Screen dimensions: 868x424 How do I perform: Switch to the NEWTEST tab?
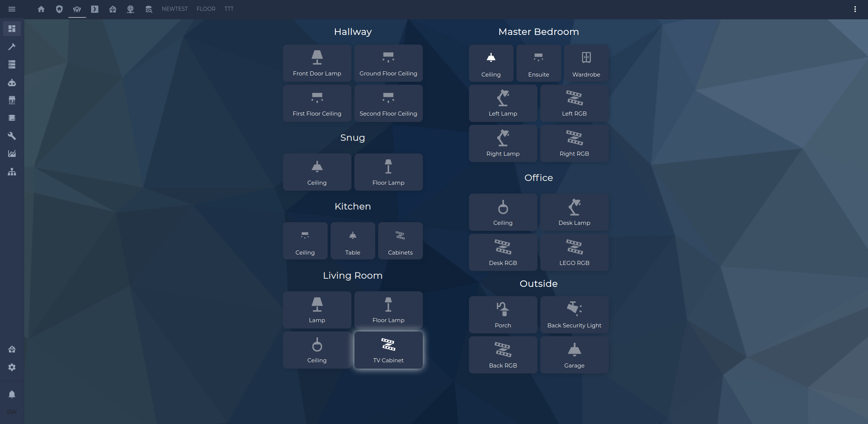click(175, 9)
